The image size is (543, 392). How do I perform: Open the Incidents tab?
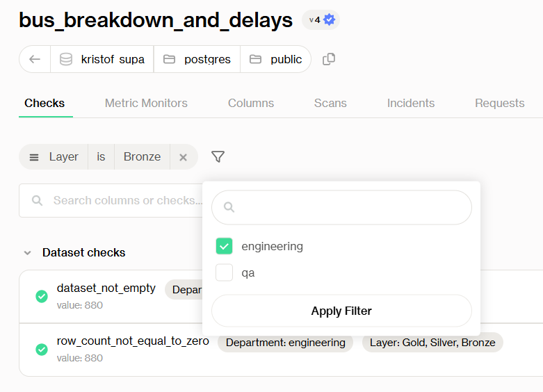click(x=410, y=103)
